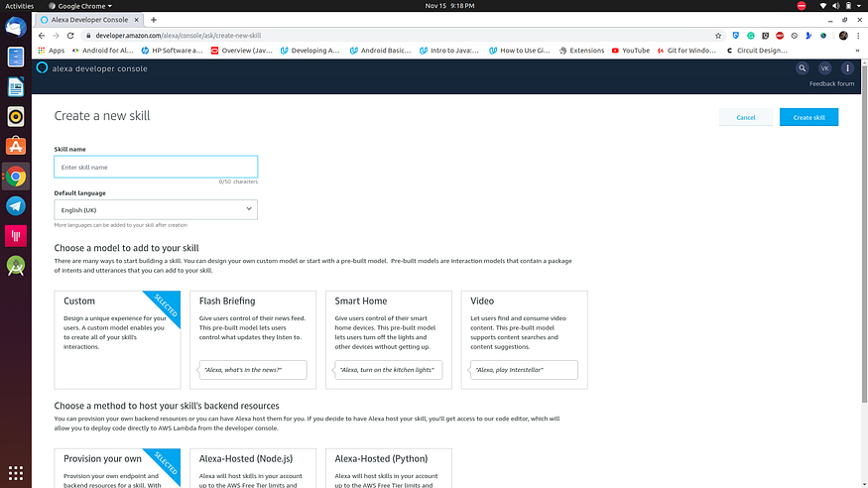The height and width of the screenshot is (488, 868).
Task: Open the HP Software bookmark
Action: coord(173,51)
